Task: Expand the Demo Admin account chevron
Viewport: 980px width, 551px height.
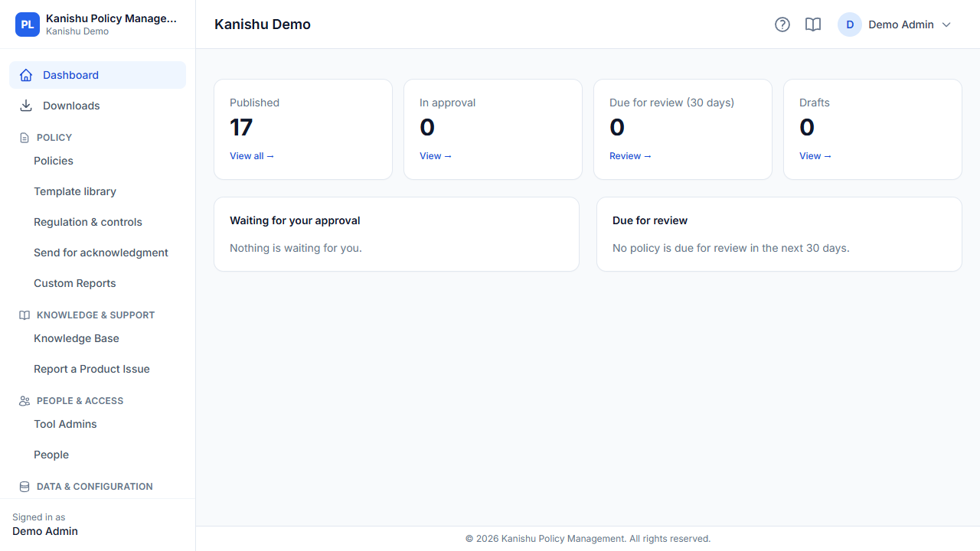Action: (946, 24)
